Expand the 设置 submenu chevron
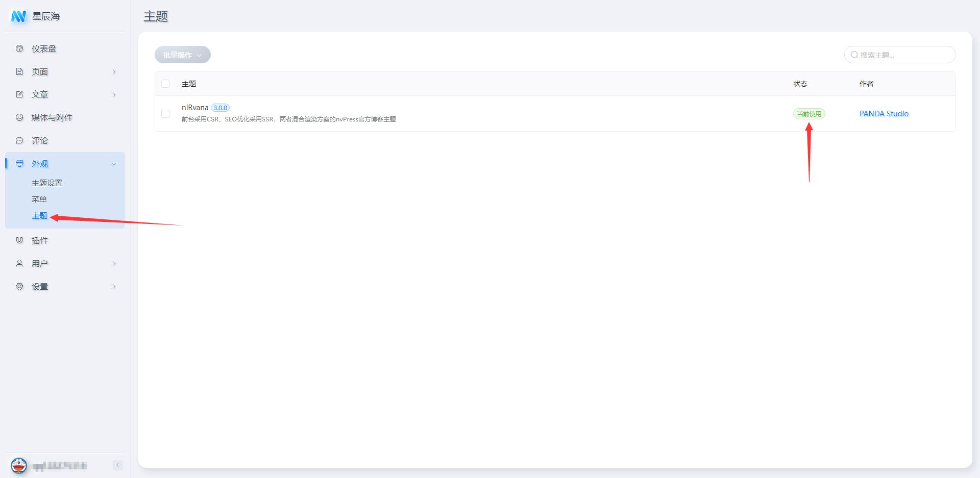Viewport: 980px width, 478px height. tap(114, 287)
